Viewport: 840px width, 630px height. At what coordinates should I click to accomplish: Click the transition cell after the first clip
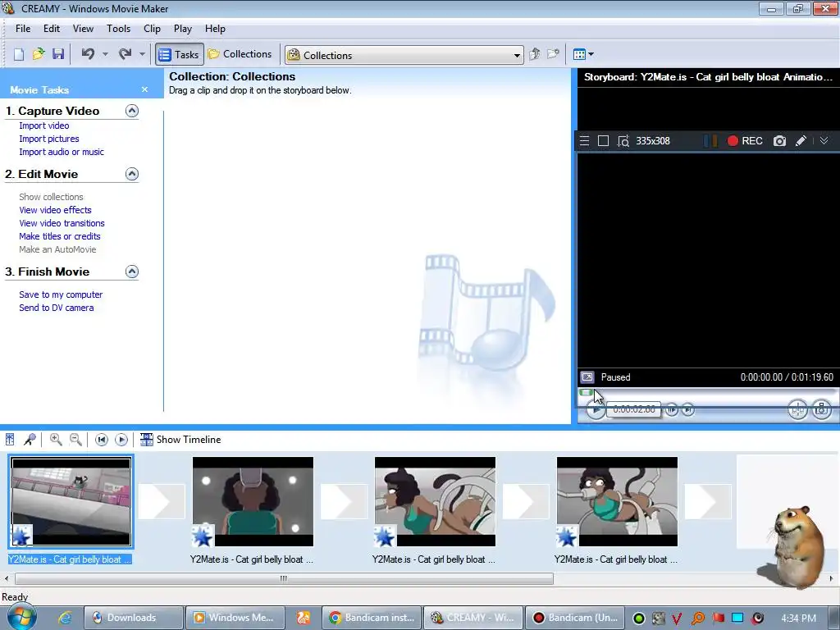tap(162, 501)
